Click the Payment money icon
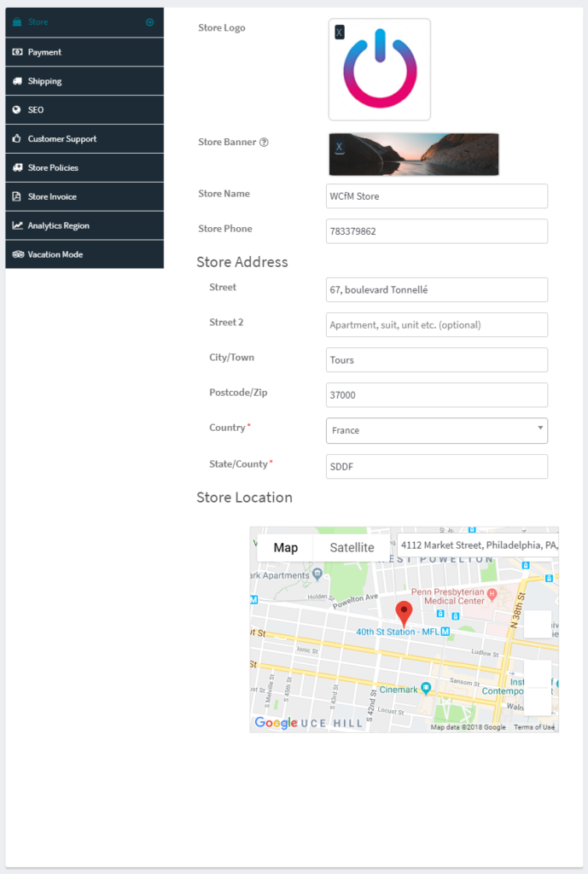Viewport: 588px width, 874px height. coord(17,52)
